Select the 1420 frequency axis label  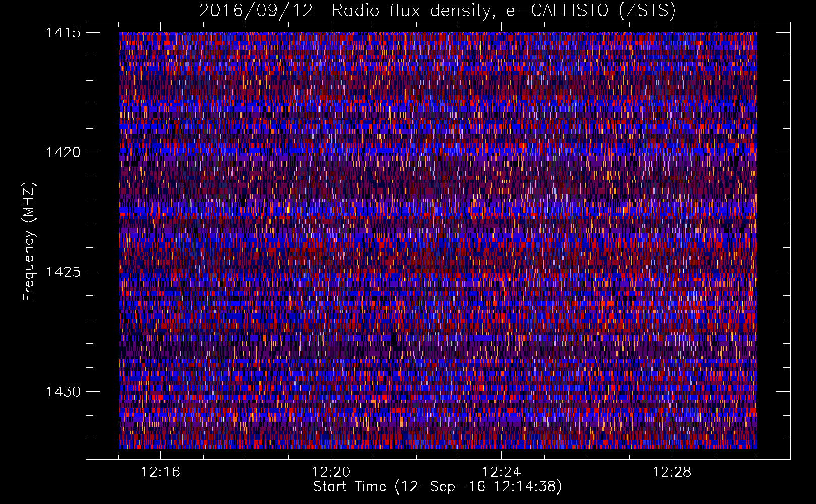(63, 152)
